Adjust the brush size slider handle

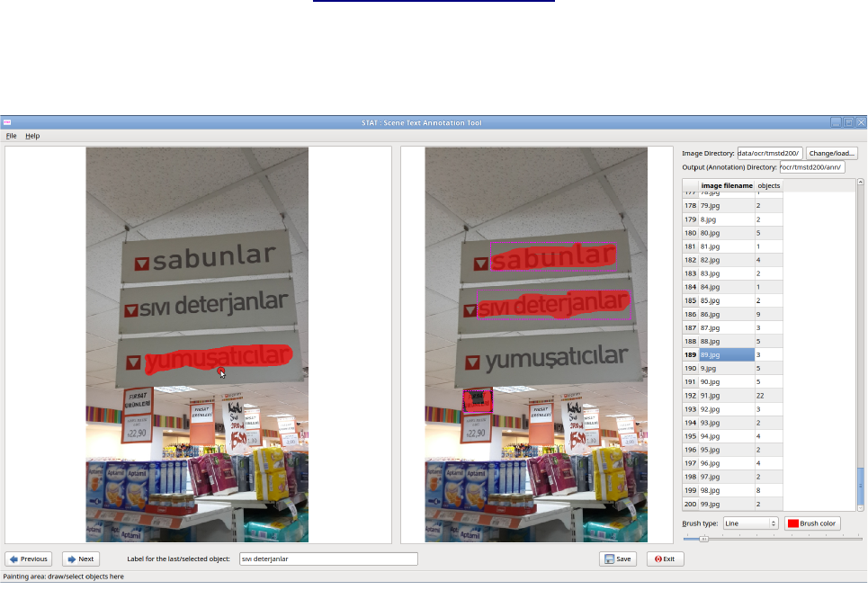point(703,538)
